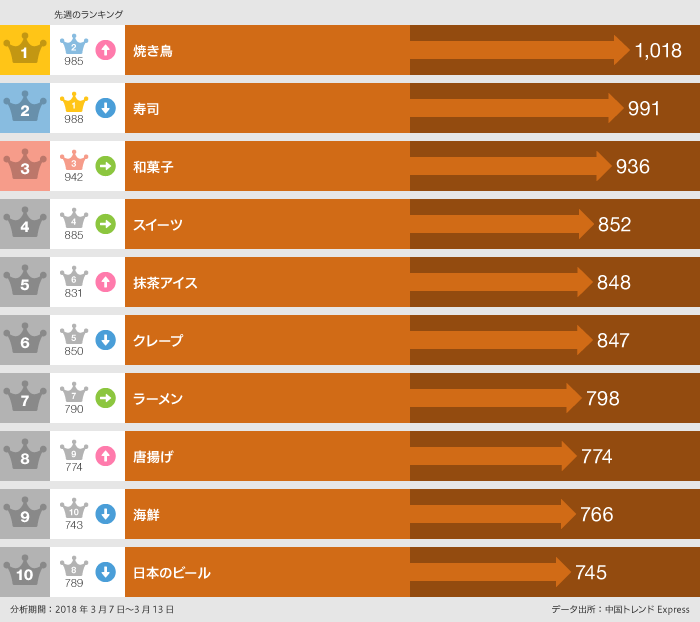Select the クレープ label
This screenshot has width=700, height=622.
pyautogui.click(x=158, y=341)
